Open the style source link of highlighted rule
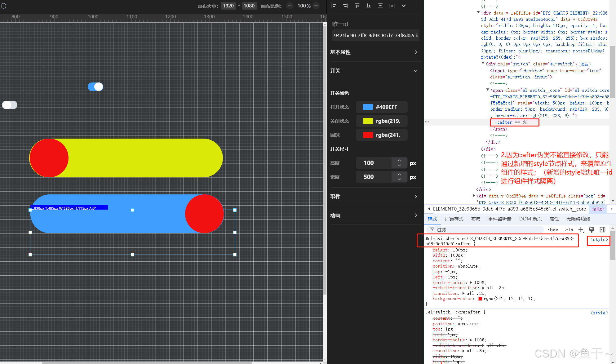This screenshot has height=364, width=616. [x=599, y=239]
